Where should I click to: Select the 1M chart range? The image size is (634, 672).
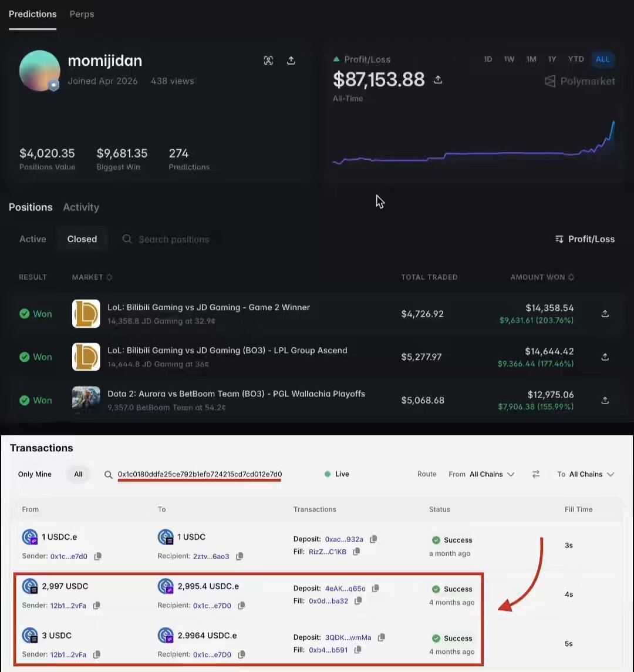[x=531, y=59]
